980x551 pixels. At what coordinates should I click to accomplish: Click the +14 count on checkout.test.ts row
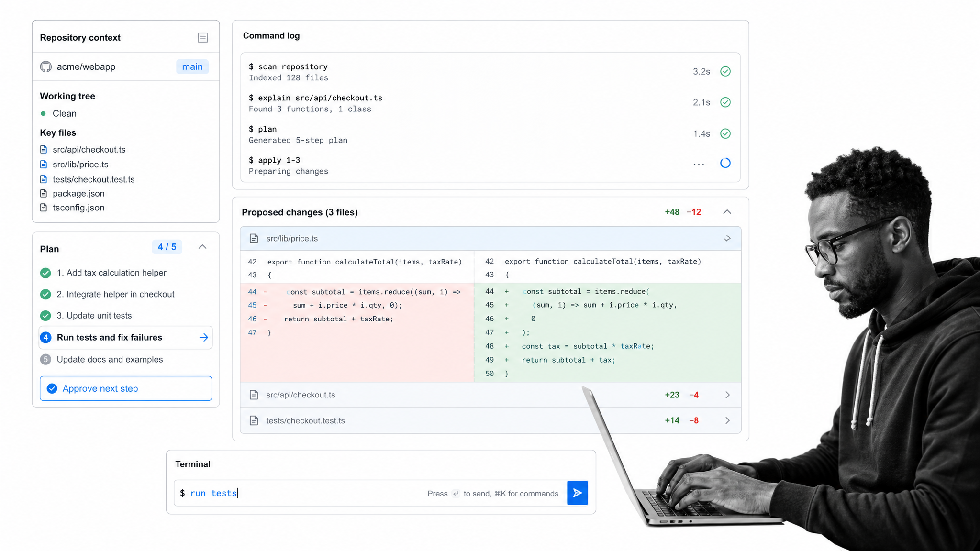pyautogui.click(x=672, y=420)
